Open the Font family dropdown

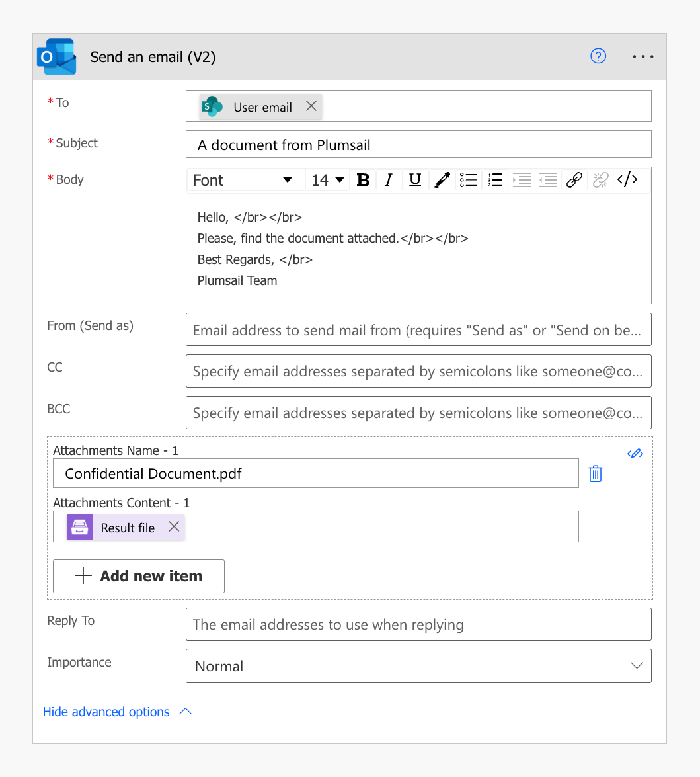pyautogui.click(x=245, y=179)
